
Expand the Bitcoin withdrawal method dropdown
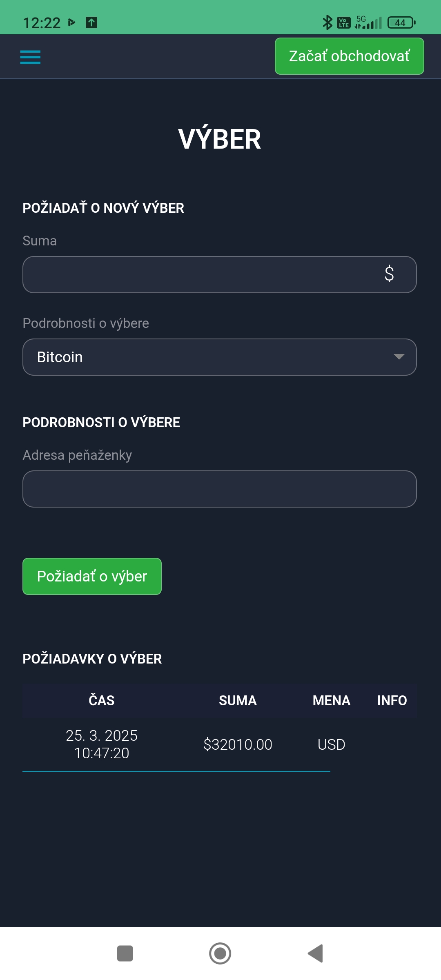point(220,357)
